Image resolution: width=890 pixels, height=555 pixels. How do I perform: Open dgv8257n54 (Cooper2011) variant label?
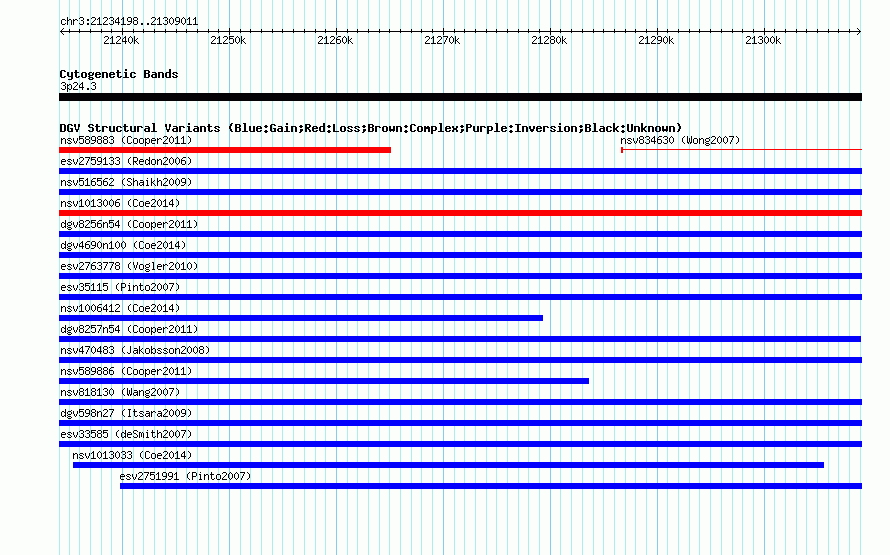[129, 329]
